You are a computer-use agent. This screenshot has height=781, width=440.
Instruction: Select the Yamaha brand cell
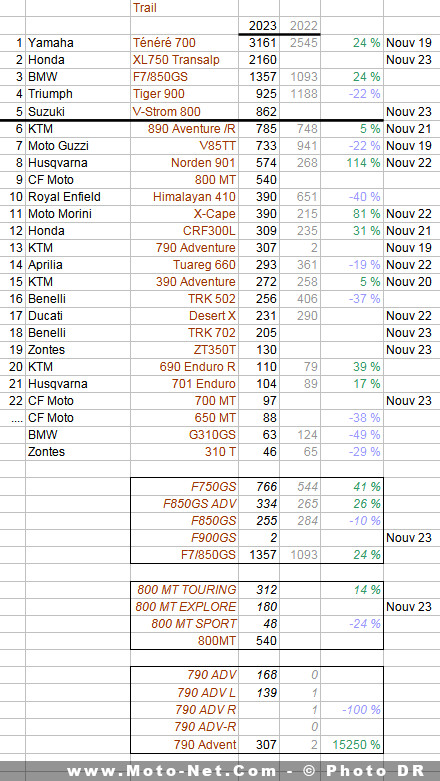pos(78,43)
